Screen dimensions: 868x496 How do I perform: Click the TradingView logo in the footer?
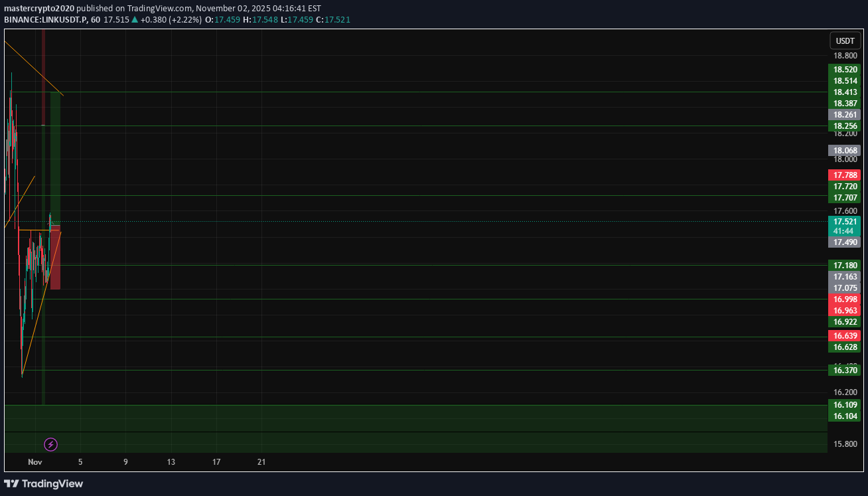pyautogui.click(x=44, y=483)
